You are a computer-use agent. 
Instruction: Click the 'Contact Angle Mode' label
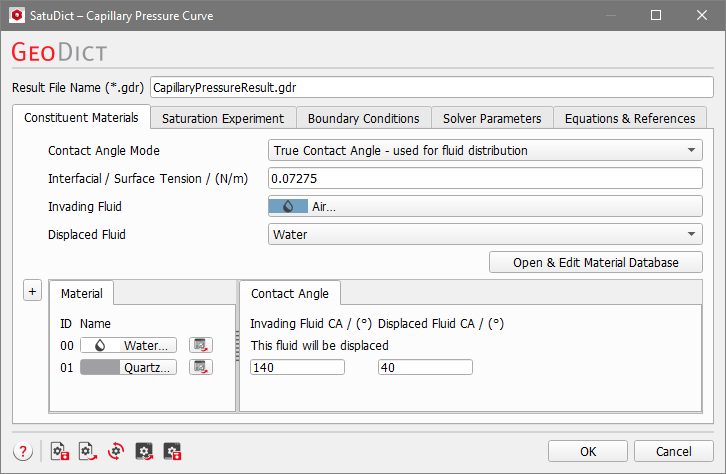(x=104, y=150)
